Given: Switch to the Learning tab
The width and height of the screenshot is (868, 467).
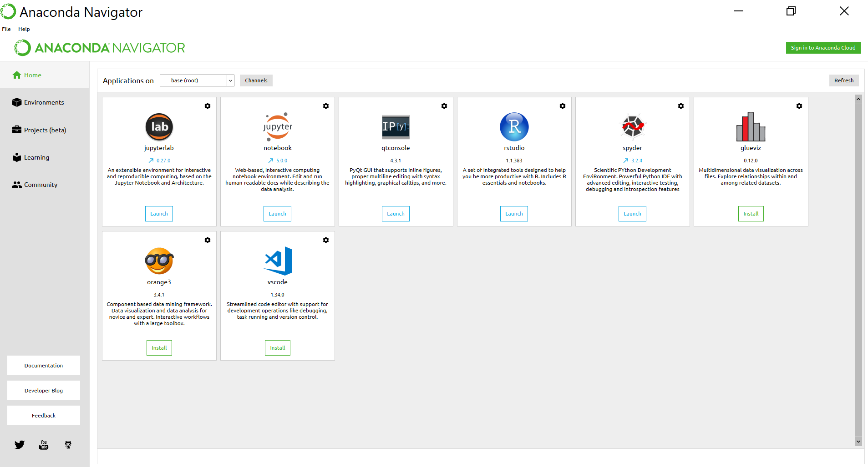Looking at the screenshot, I should point(45,157).
